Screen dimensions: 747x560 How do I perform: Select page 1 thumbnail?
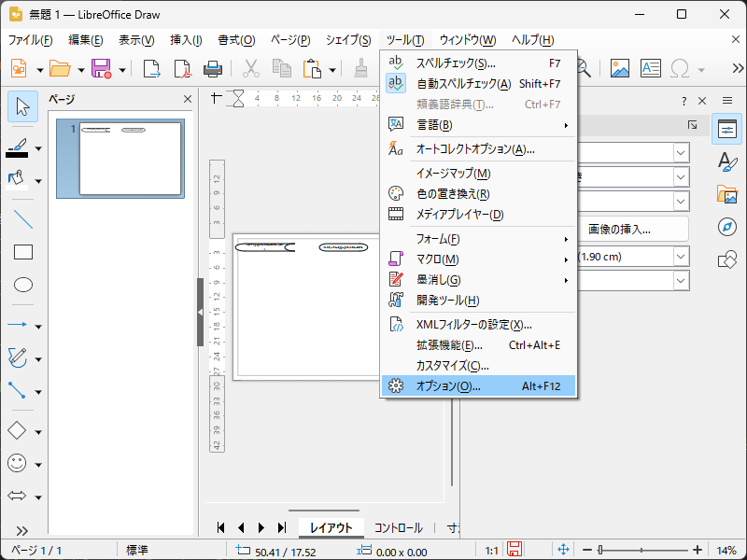point(120,159)
